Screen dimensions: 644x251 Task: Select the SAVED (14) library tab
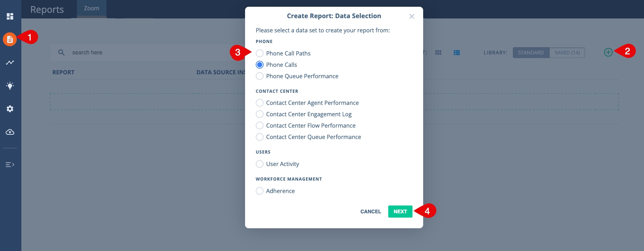pyautogui.click(x=567, y=53)
